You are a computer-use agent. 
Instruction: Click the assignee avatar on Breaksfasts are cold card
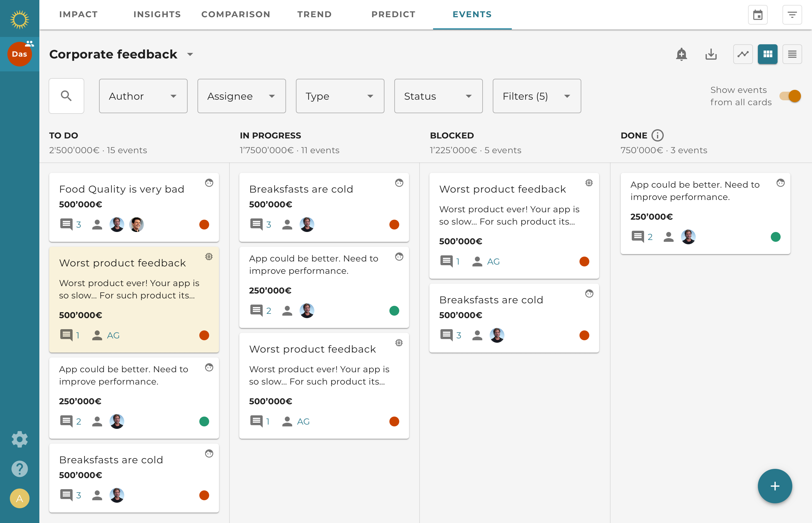307,224
